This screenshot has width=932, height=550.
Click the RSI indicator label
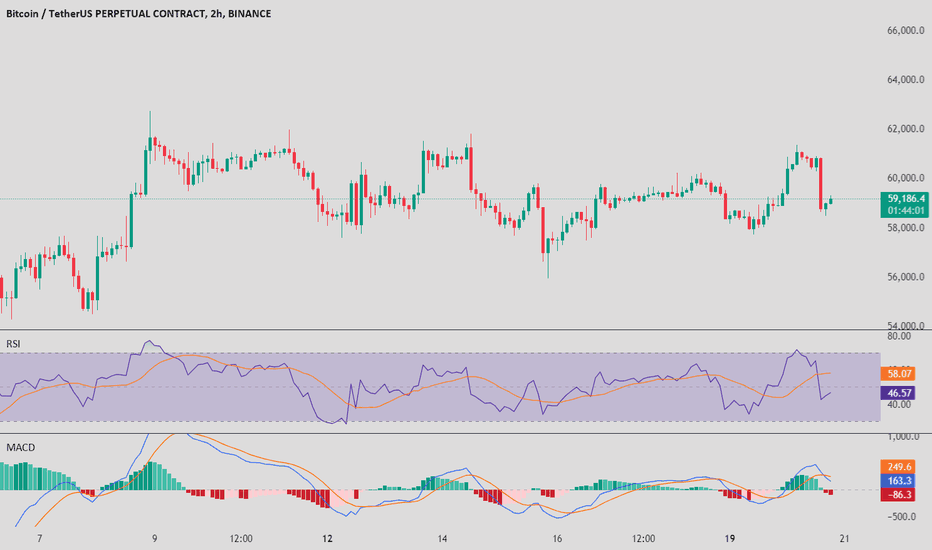pos(13,344)
